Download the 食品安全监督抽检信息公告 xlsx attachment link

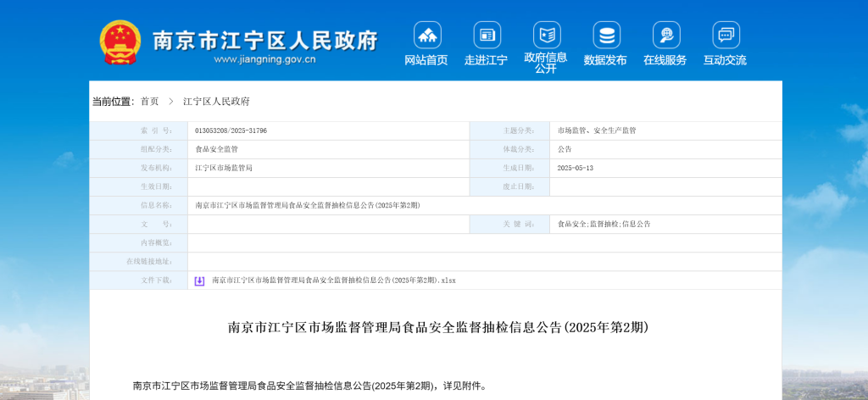[x=333, y=281]
